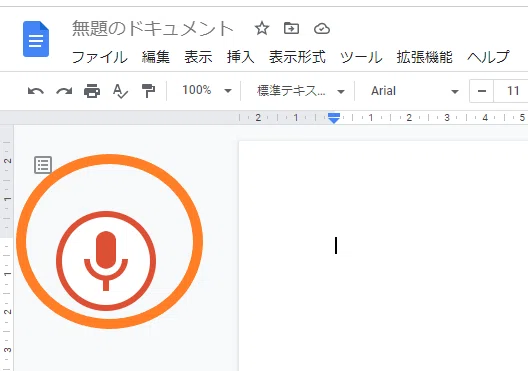Show the document outline icon
Image resolution: width=528 pixels, height=371 pixels.
[x=43, y=165]
